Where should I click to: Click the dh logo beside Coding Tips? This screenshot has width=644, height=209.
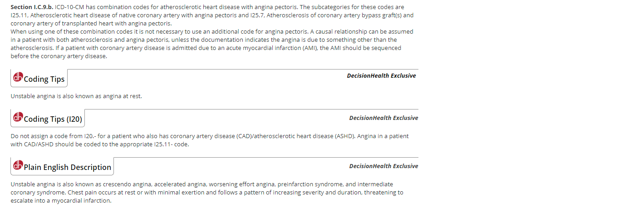(18, 78)
